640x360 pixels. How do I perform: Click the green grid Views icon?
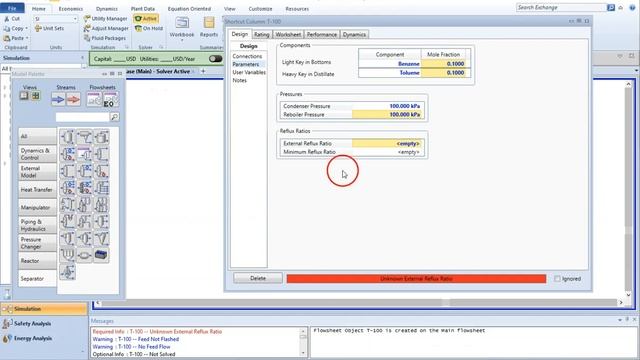tap(36, 96)
